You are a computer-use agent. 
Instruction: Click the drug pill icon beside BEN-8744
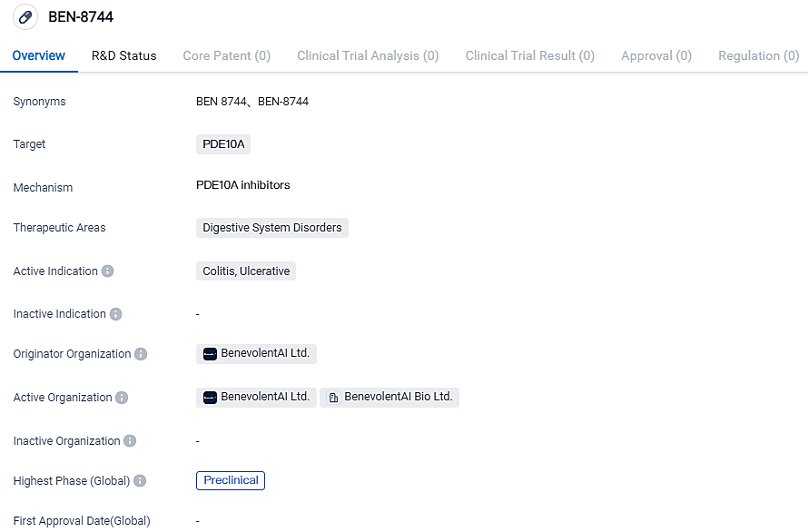pyautogui.click(x=25, y=17)
